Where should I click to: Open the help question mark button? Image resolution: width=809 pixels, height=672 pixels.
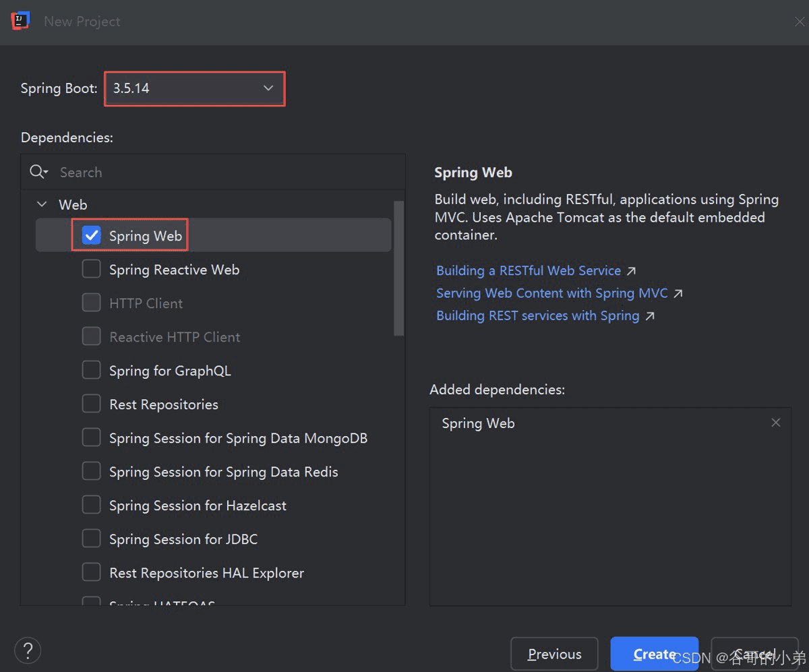pyautogui.click(x=28, y=651)
